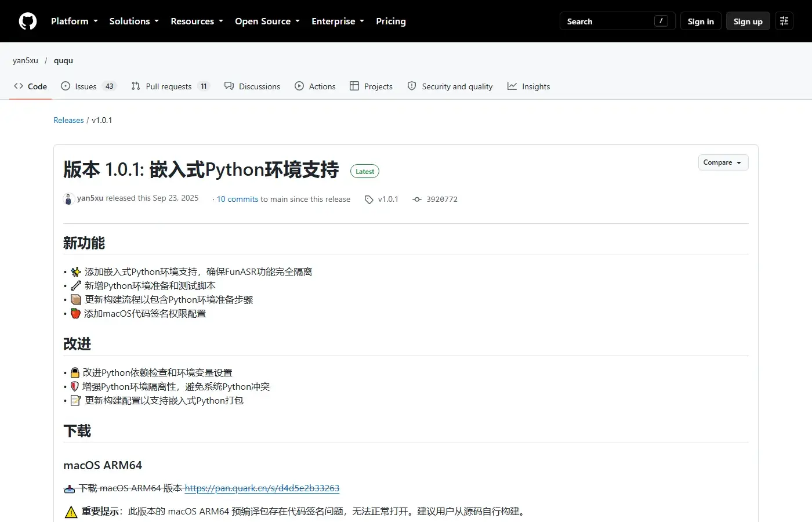The image size is (812, 522).
Task: Open the v1.0.1 tag link
Action: coord(388,199)
